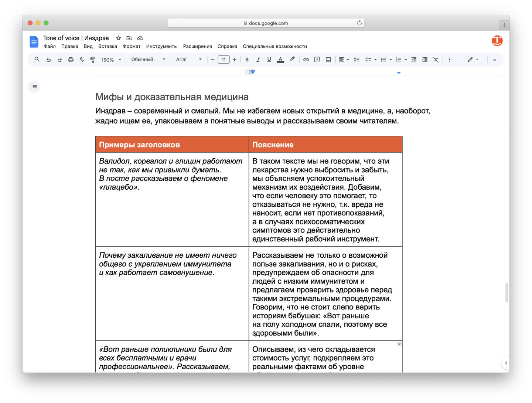Toggle bold formatting

[x=247, y=60]
